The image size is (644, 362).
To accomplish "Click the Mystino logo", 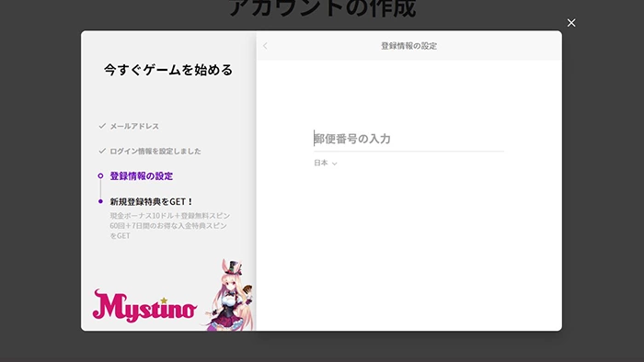I will [144, 306].
